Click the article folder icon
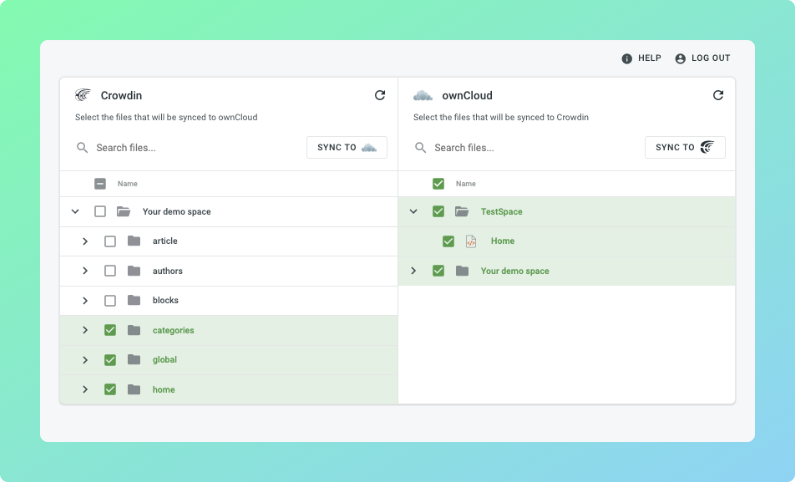This screenshot has height=482, width=795. point(134,241)
